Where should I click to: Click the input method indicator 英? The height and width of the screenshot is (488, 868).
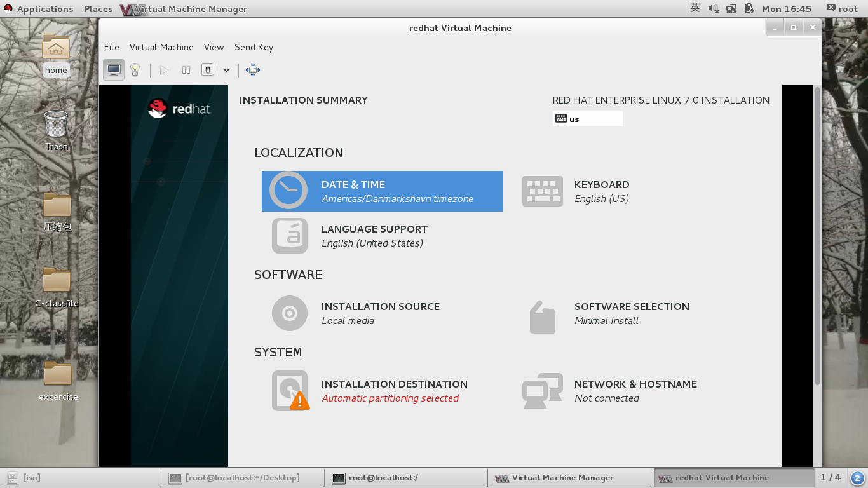tap(695, 8)
